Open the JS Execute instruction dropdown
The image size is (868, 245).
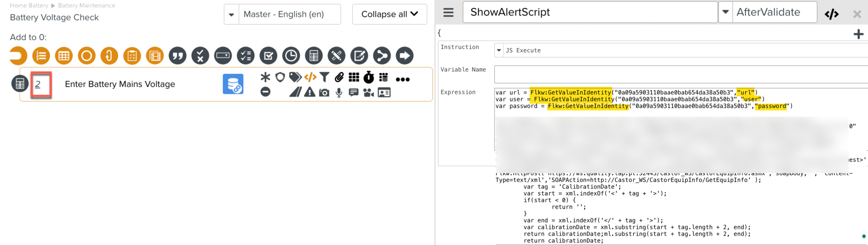point(499,50)
